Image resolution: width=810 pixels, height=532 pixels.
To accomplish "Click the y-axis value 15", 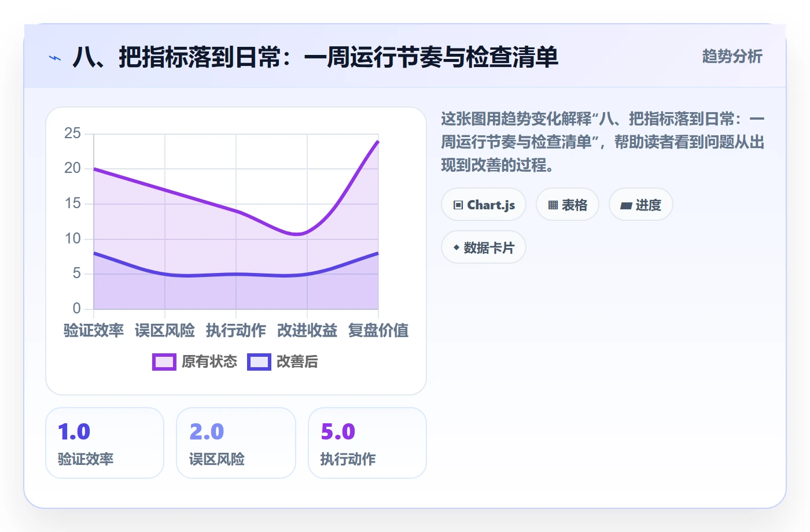I will pos(72,204).
